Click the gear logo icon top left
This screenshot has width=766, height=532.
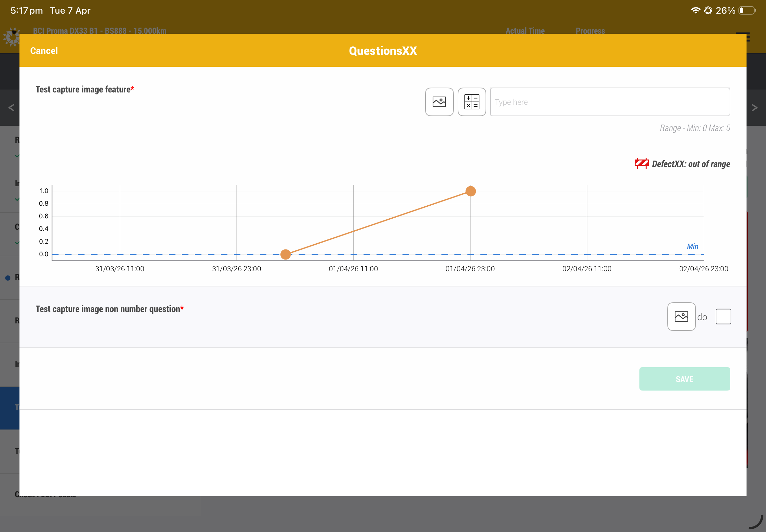12,37
